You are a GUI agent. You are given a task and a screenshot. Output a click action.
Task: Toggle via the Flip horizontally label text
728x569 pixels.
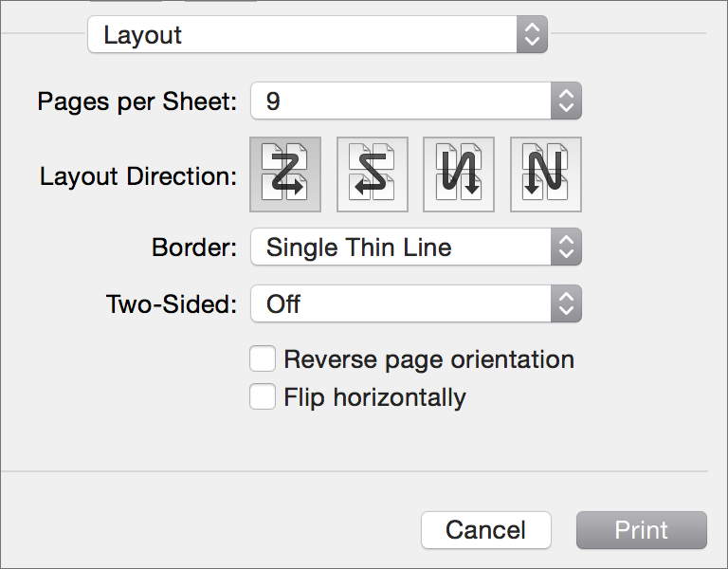click(x=374, y=397)
